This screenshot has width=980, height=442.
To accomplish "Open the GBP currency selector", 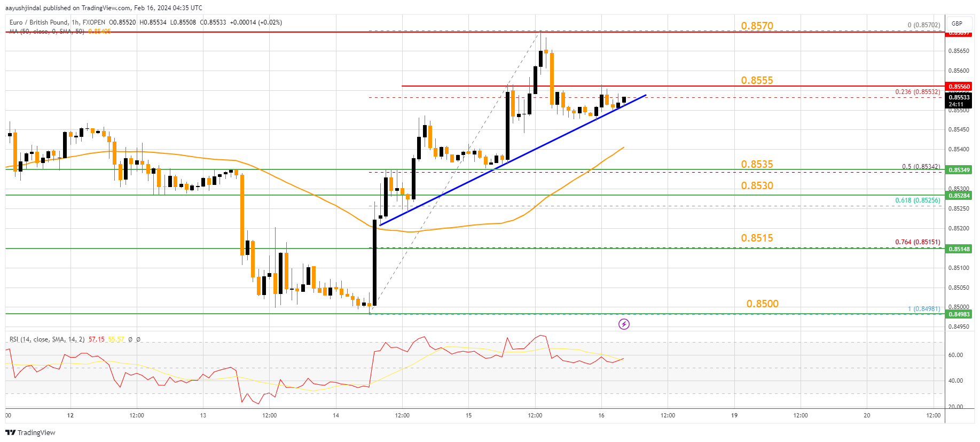I will 957,24.
